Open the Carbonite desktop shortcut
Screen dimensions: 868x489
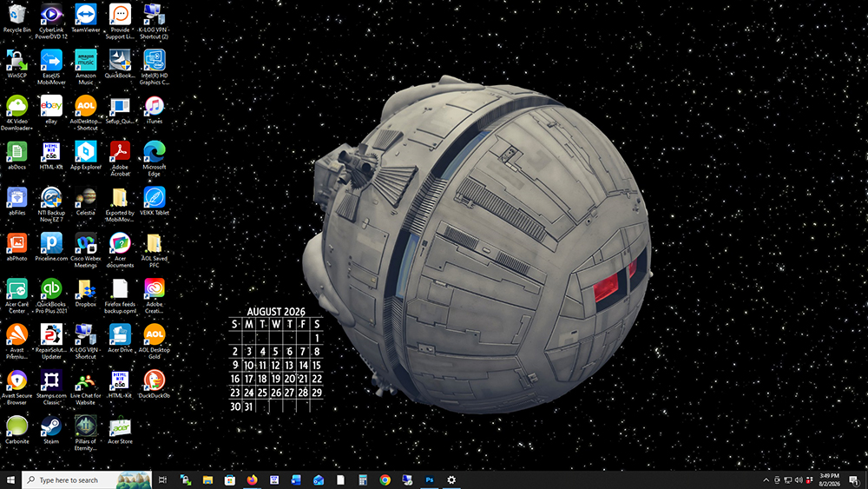(16, 430)
